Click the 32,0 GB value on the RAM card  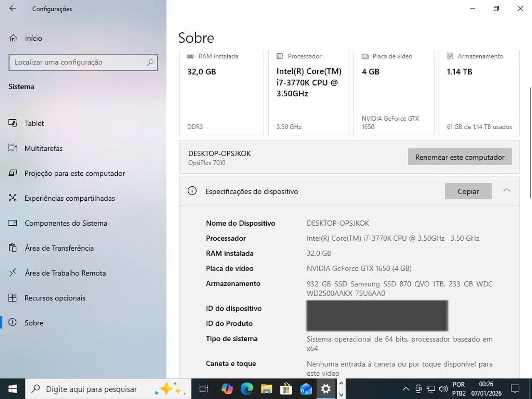(202, 71)
